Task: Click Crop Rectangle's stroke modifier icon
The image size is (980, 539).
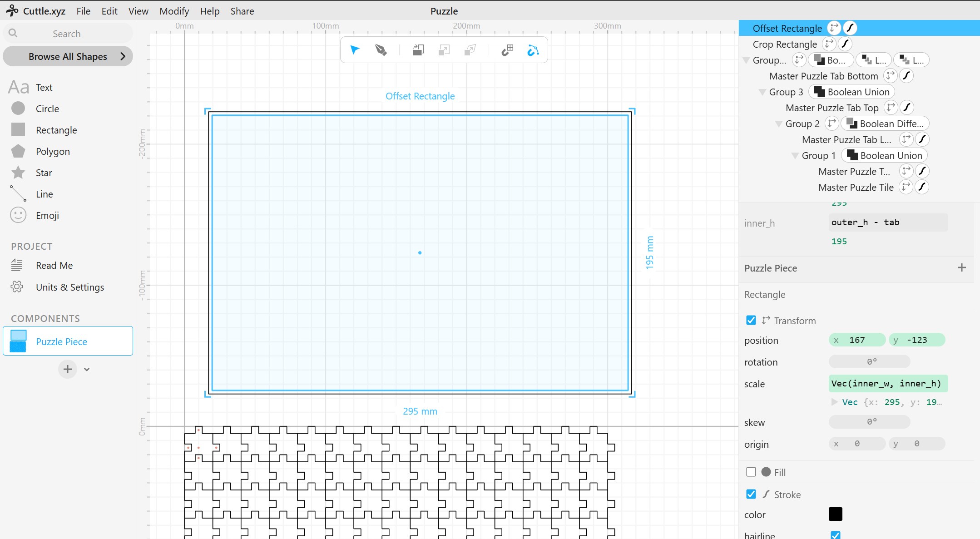Action: click(845, 44)
